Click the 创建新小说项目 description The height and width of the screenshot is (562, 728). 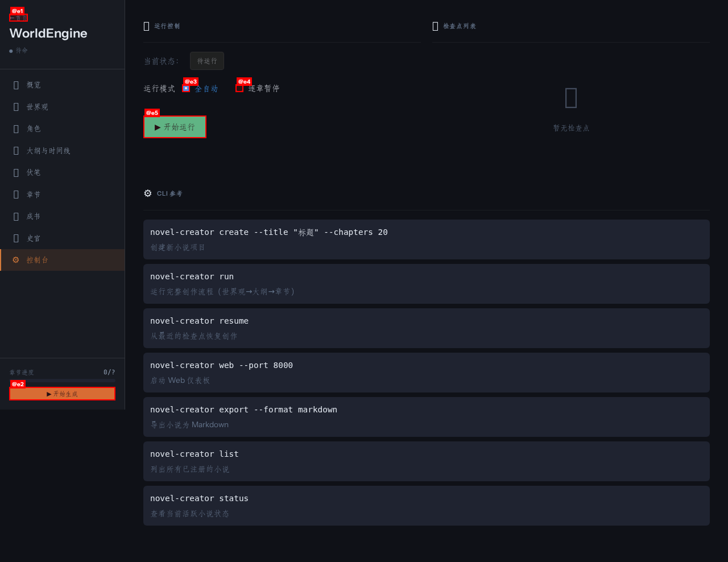pyautogui.click(x=178, y=247)
